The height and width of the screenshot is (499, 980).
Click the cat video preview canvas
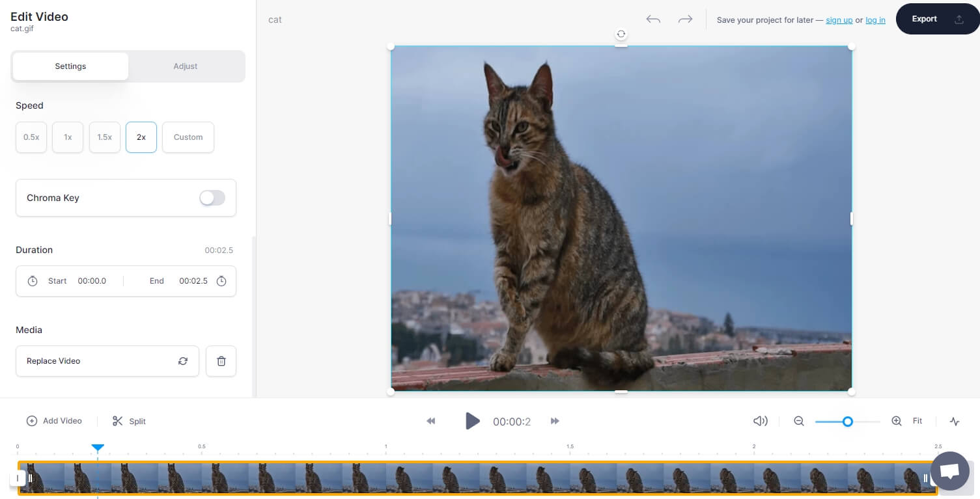click(621, 219)
